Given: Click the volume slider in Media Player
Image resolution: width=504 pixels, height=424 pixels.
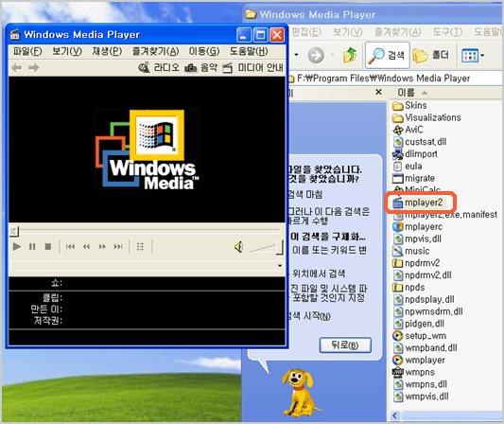Looking at the screenshot, I should (266, 248).
